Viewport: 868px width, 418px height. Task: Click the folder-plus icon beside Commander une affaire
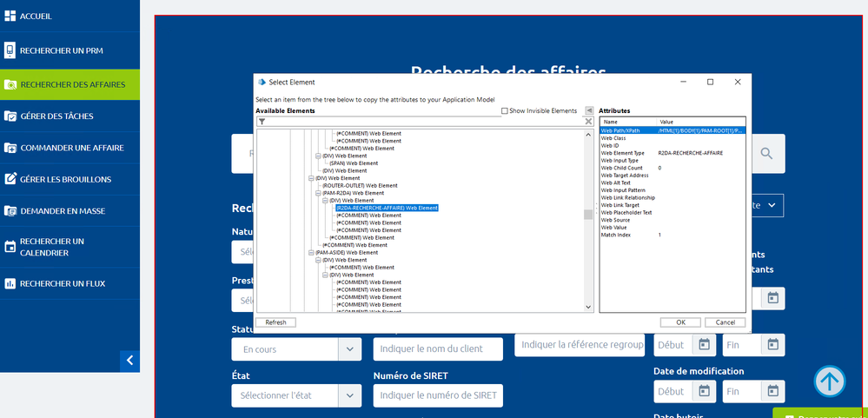10,148
